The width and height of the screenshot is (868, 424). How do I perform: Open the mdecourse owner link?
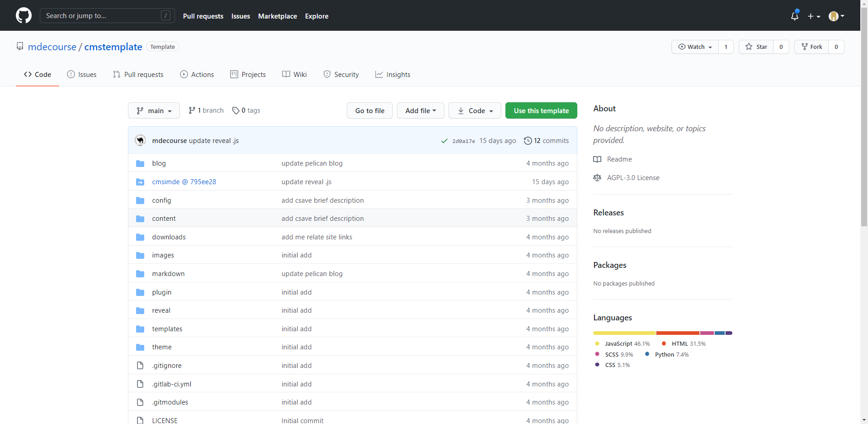tap(52, 47)
